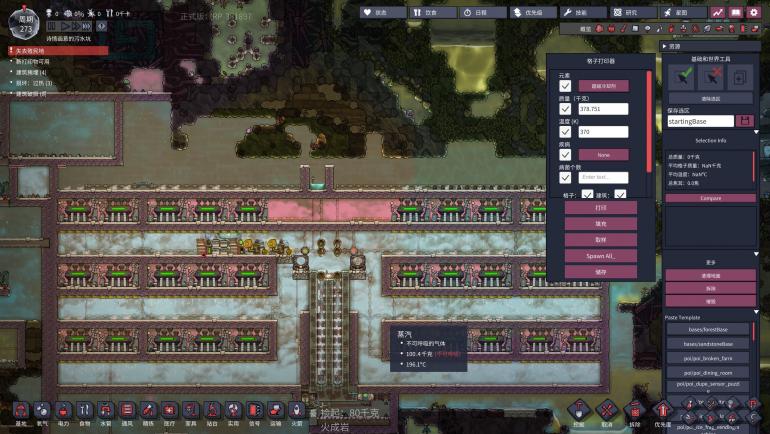Open the Utilities (实用) build category
Image resolution: width=770 pixels, height=434 pixels.
coord(233,411)
